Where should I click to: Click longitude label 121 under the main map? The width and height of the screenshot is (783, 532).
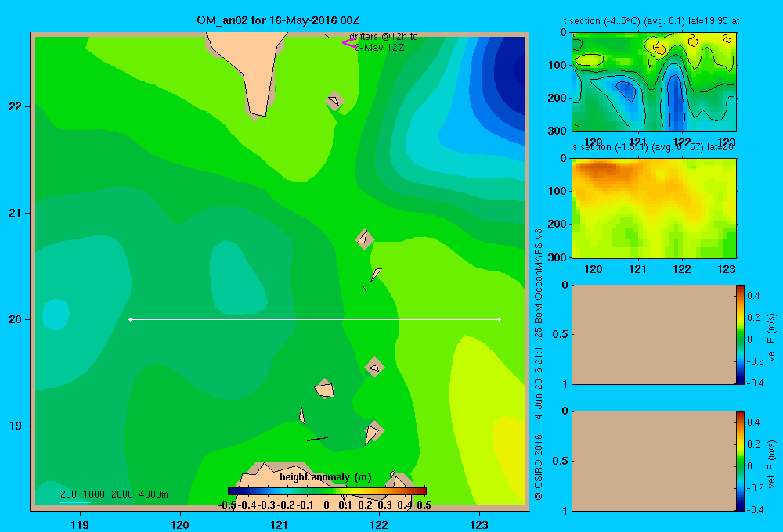[280, 524]
